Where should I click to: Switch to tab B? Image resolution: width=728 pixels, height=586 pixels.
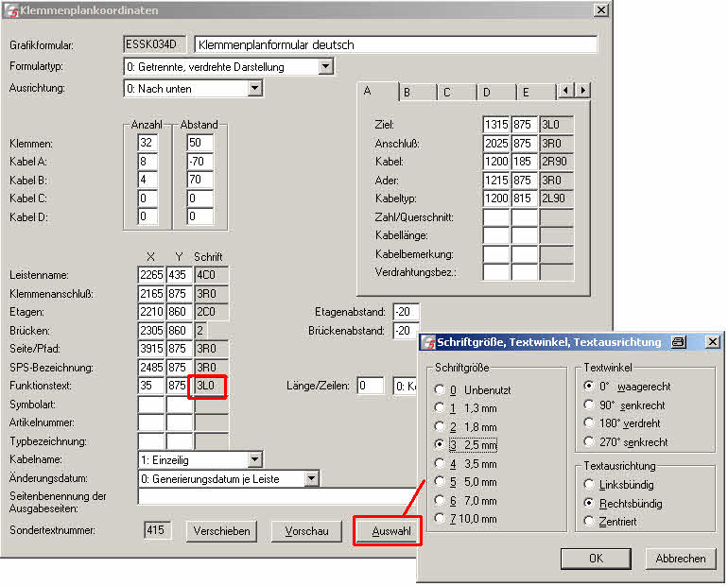click(417, 93)
